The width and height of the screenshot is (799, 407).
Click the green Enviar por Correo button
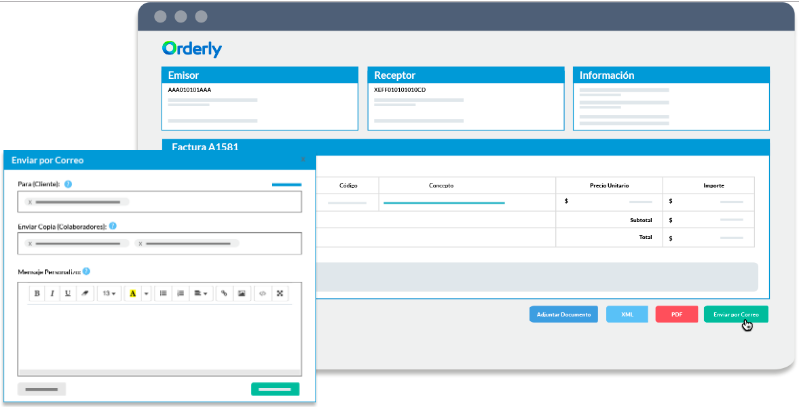pyautogui.click(x=736, y=314)
